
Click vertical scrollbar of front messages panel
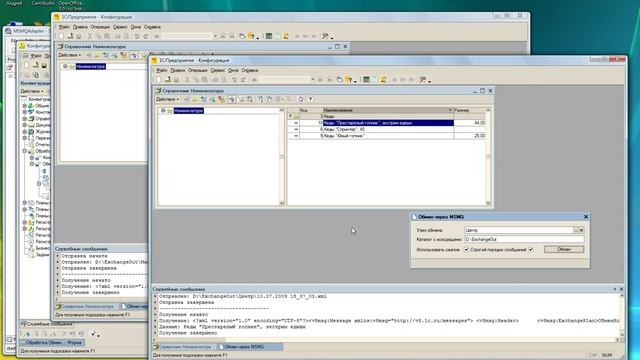coord(622,315)
